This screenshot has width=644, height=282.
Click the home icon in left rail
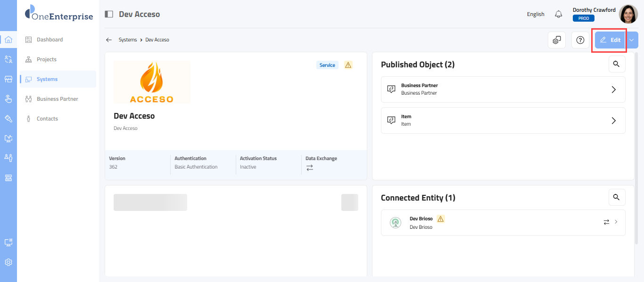[8, 40]
